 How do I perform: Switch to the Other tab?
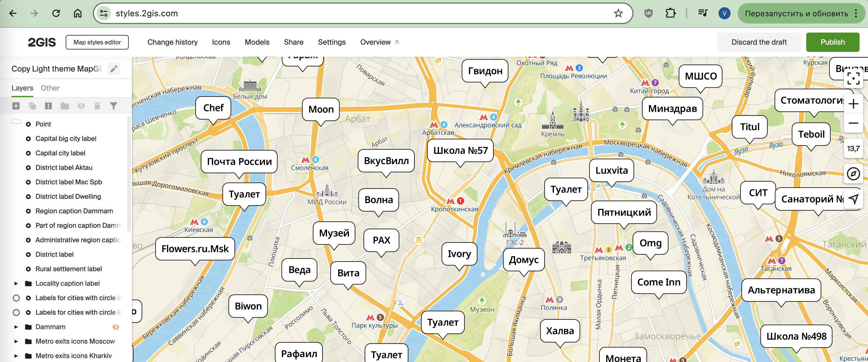click(50, 88)
